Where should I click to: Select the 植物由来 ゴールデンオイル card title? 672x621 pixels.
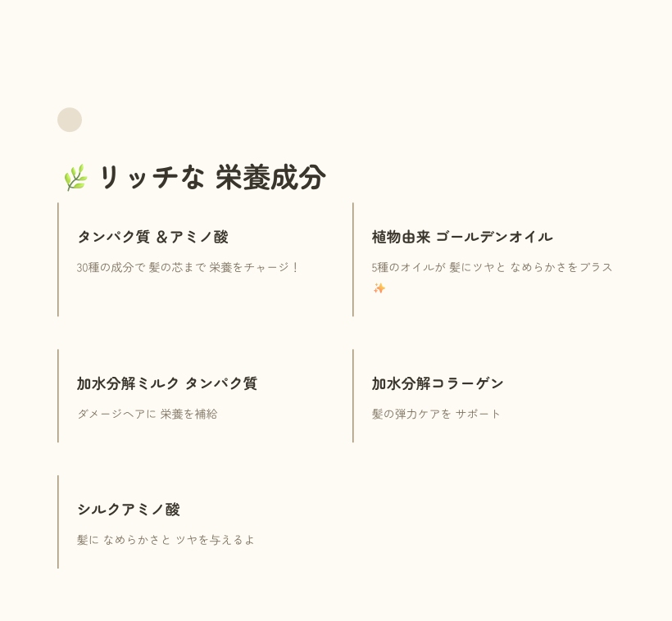pos(462,237)
